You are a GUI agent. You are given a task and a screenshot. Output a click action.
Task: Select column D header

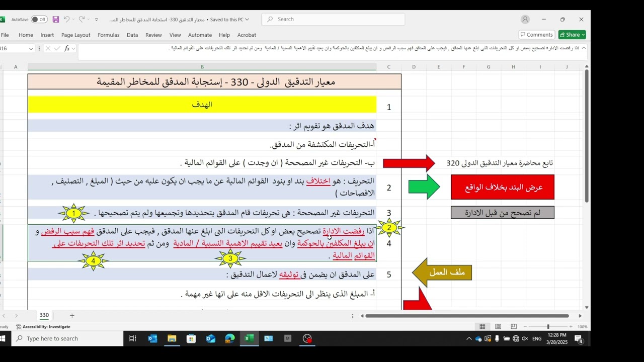pos(414,67)
